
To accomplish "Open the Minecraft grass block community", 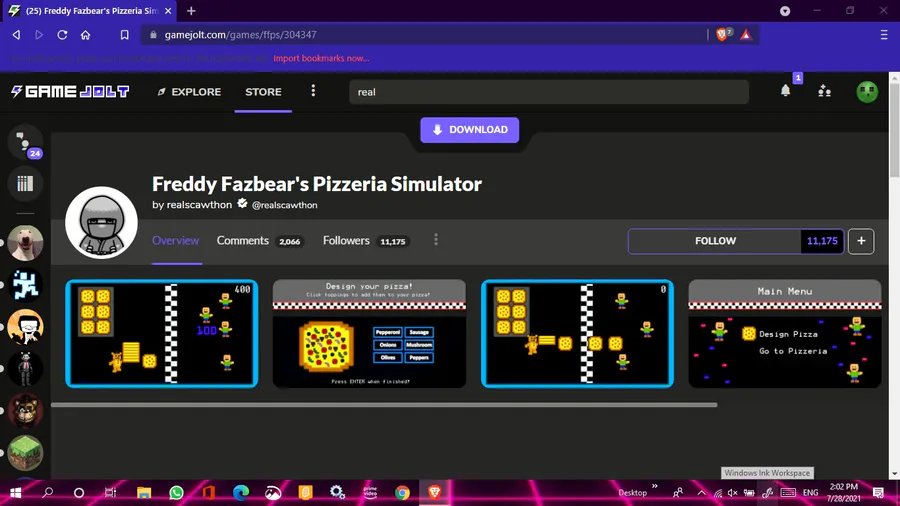I will pyautogui.click(x=25, y=453).
